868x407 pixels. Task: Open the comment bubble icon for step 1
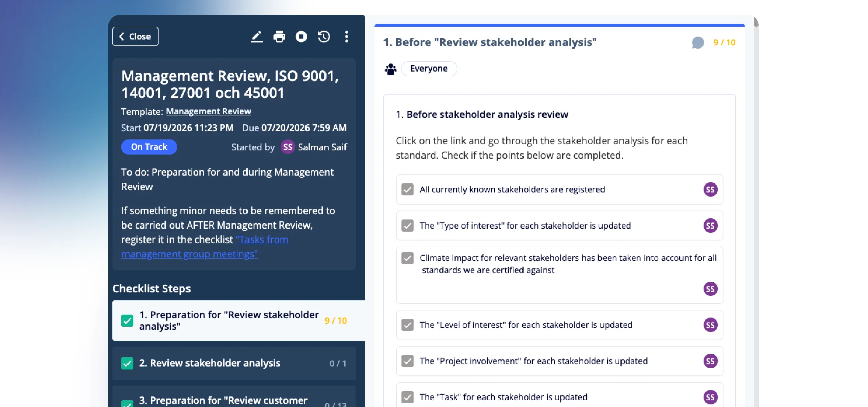(x=698, y=43)
